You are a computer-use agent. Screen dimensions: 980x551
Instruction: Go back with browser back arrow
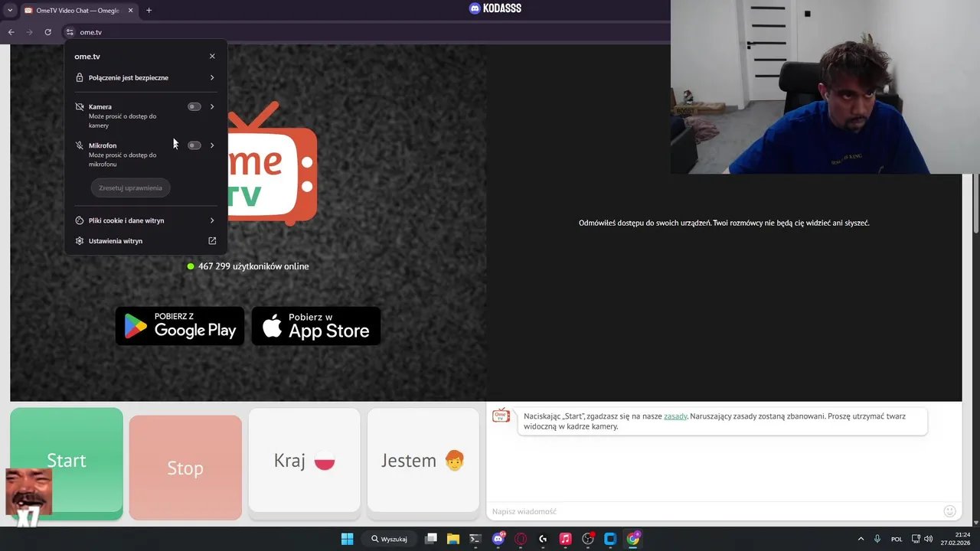pyautogui.click(x=11, y=32)
